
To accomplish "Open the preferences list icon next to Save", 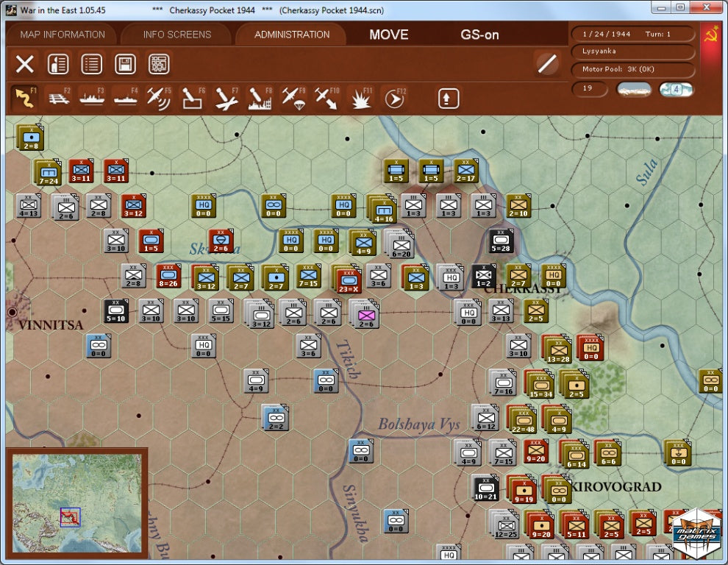I will [91, 64].
